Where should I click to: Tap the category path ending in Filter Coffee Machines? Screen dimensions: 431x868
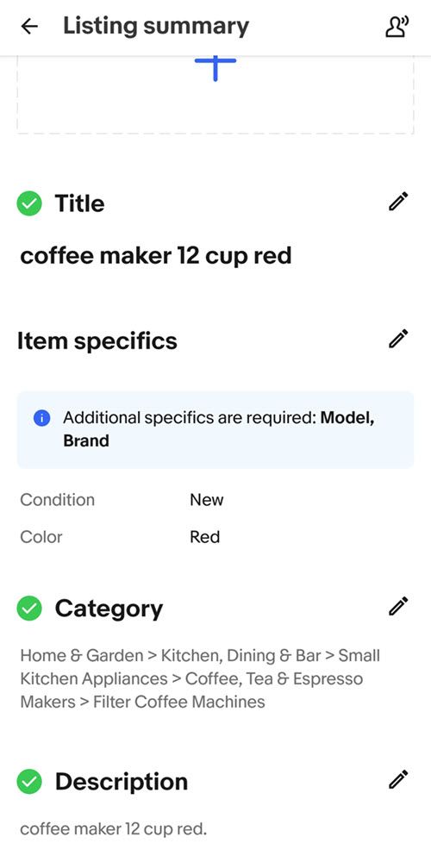pyautogui.click(x=200, y=678)
